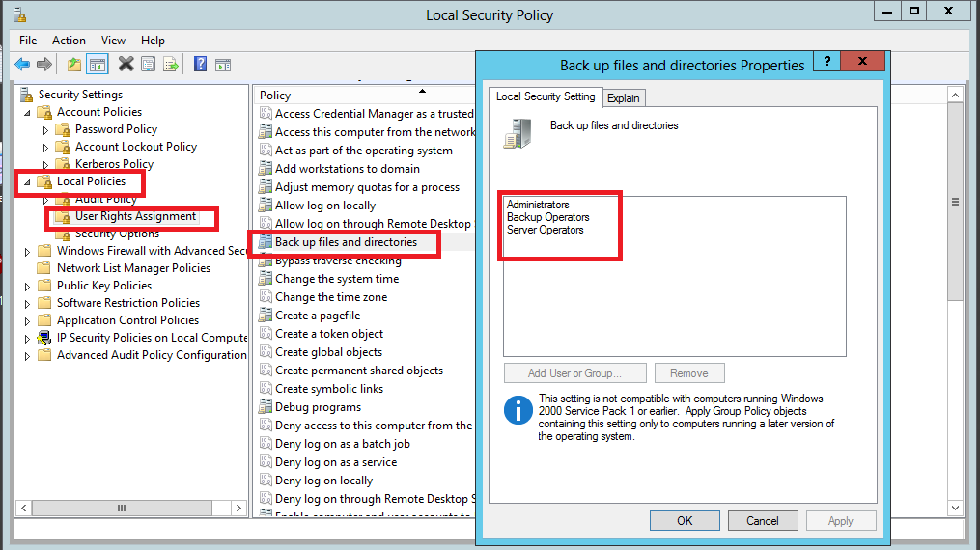Expand the IP Security Policies node arrow
The image size is (980, 550).
tap(27, 339)
